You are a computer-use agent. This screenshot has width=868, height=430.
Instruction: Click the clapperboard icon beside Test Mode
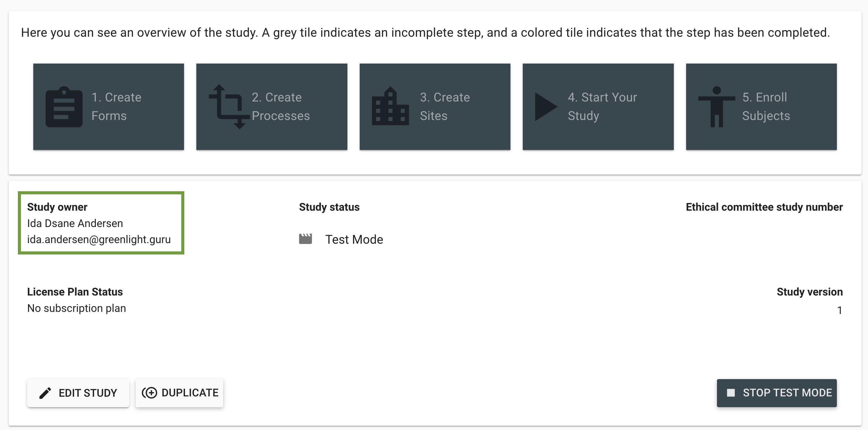pos(305,239)
